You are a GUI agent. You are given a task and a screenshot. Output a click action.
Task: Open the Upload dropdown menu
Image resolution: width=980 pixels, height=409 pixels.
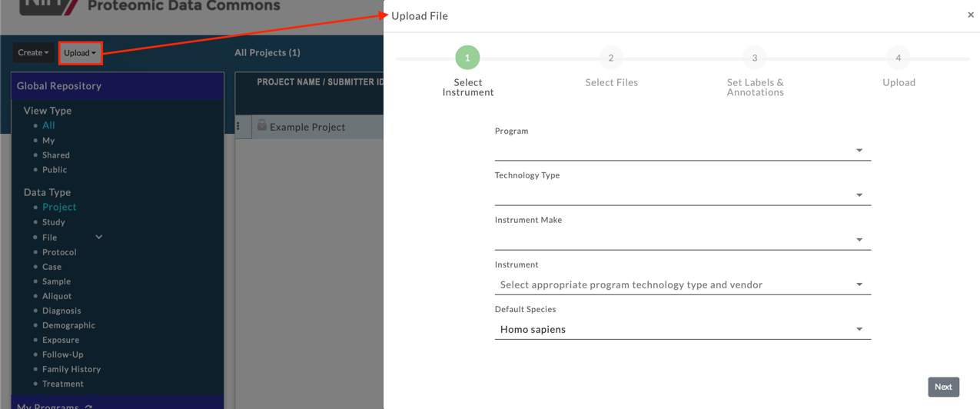(80, 53)
